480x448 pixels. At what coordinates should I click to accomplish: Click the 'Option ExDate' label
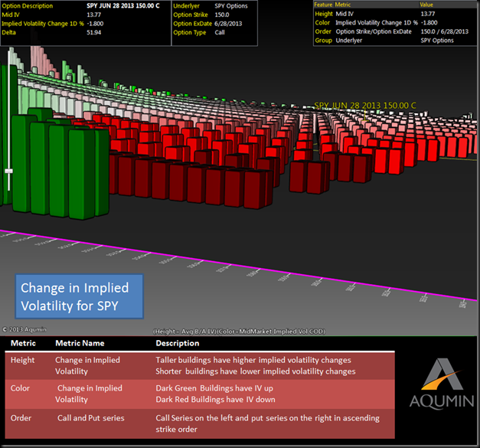pyautogui.click(x=193, y=24)
